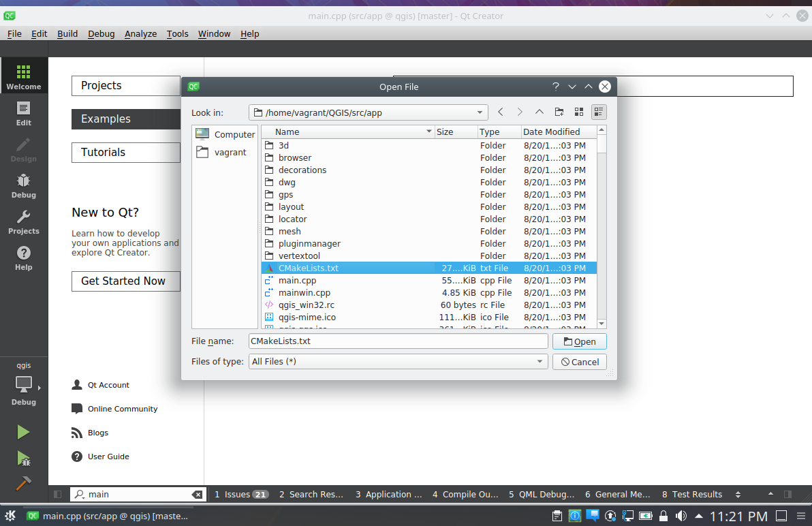Open Projects mode with wrench icon
This screenshot has width=812, height=526.
24,223
